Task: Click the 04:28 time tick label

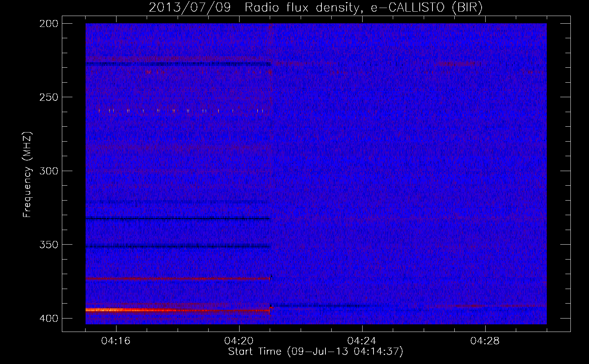Action: (x=485, y=341)
